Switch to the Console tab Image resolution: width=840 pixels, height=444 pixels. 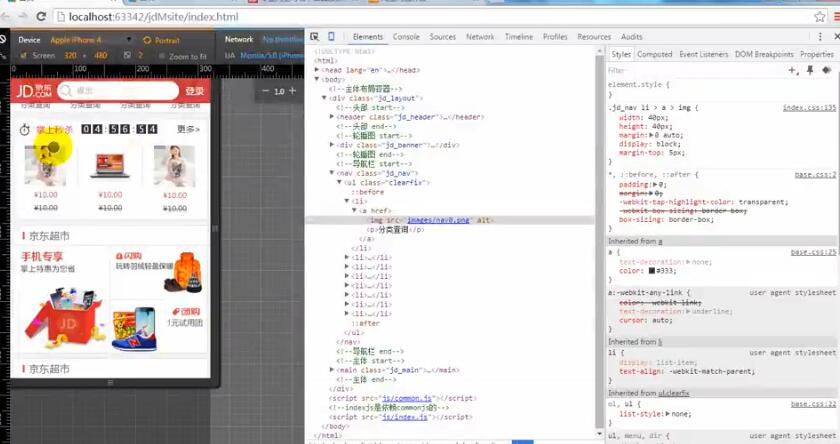pos(406,36)
